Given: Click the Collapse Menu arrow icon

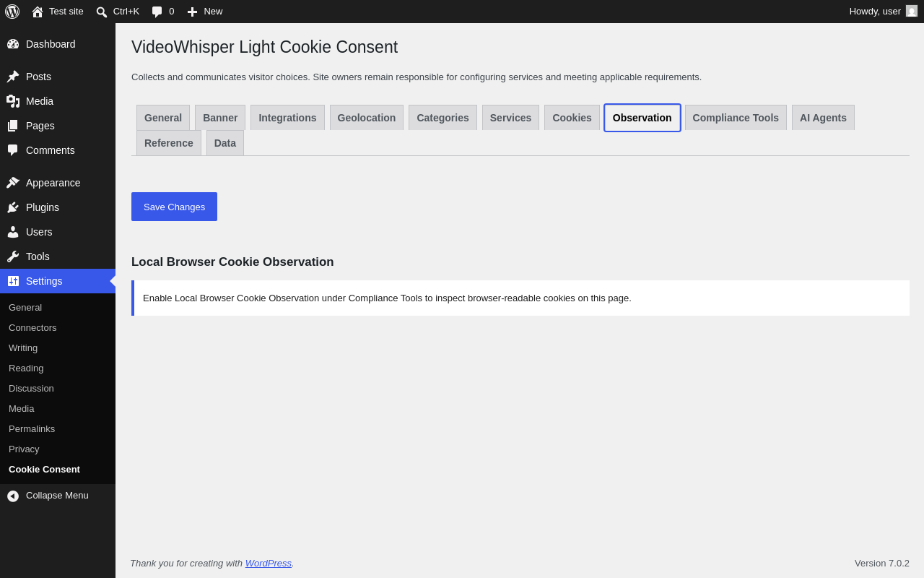Looking at the screenshot, I should pos(13,496).
